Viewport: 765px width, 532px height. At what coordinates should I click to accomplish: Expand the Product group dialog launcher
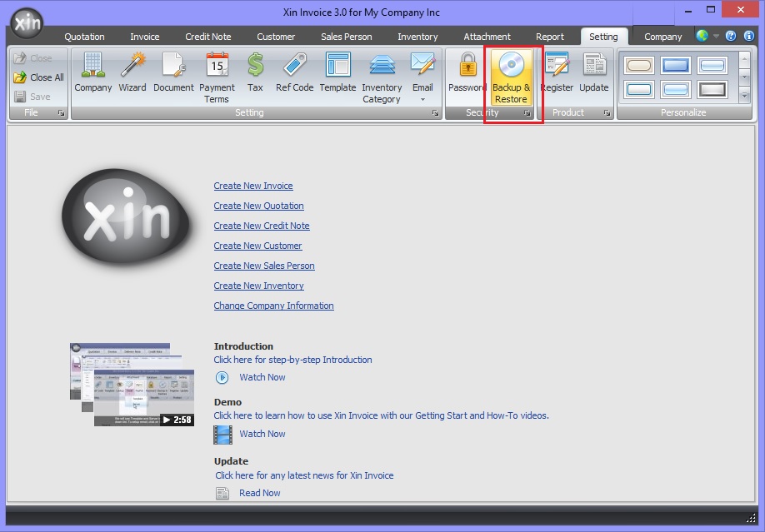tap(607, 112)
